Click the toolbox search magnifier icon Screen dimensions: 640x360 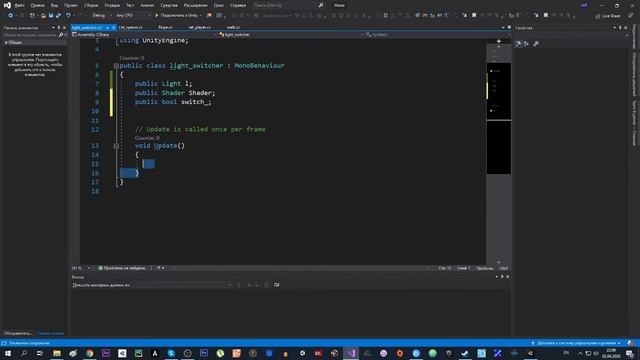(61, 35)
